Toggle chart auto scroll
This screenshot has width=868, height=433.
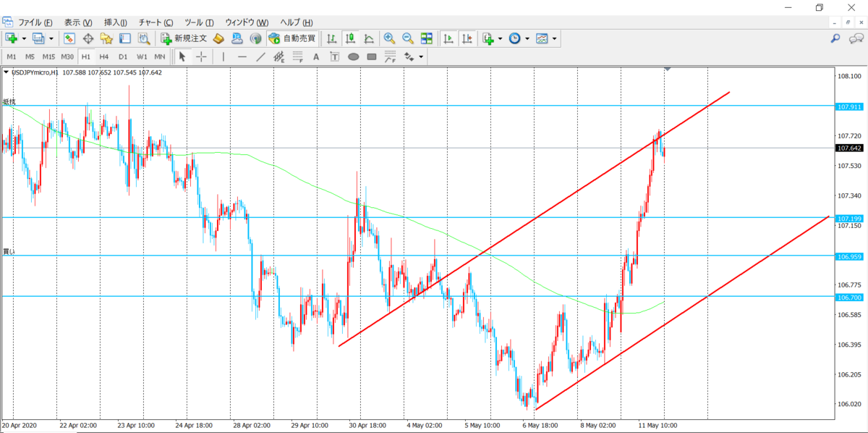[448, 38]
